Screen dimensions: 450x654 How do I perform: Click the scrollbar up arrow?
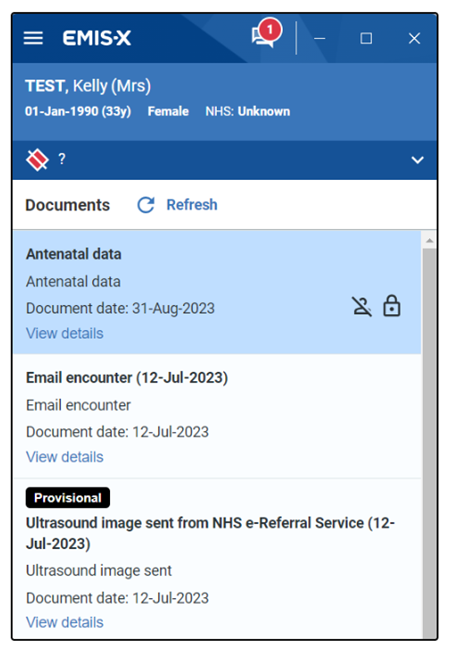tap(429, 241)
